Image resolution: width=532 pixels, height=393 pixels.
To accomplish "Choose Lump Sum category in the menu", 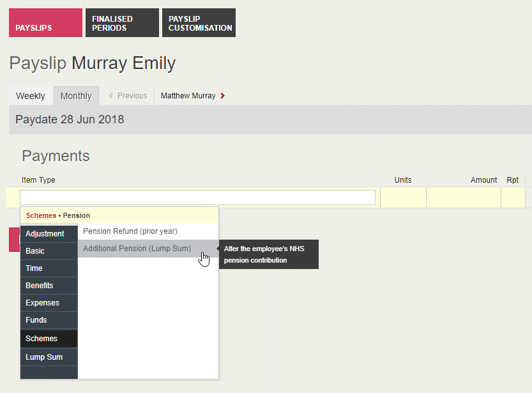I will point(44,357).
